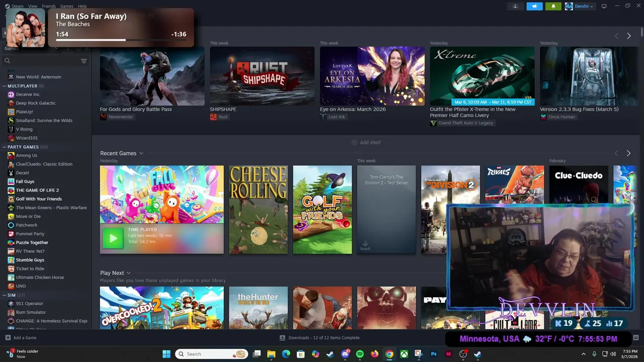Open the Xbox app from the taskbar

point(404,354)
